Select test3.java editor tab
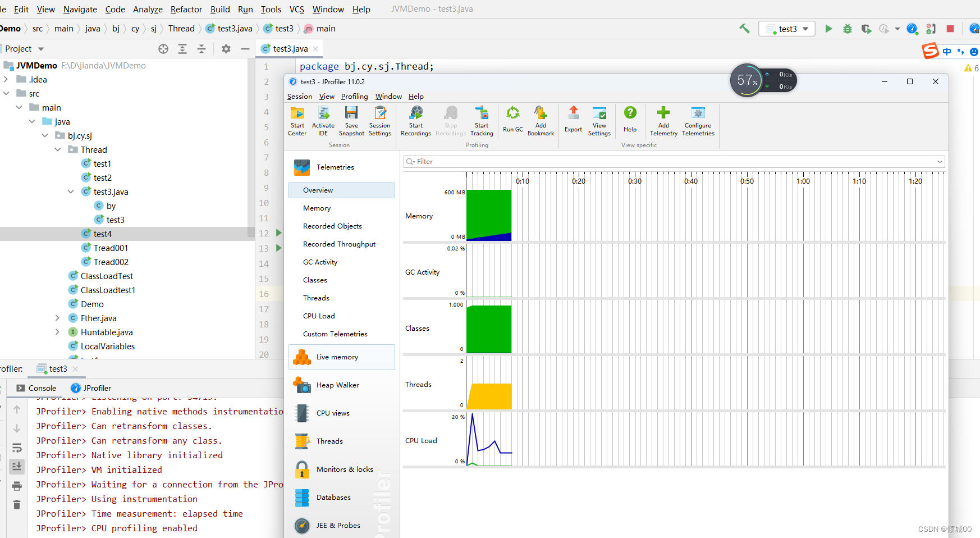980x538 pixels. [290, 49]
